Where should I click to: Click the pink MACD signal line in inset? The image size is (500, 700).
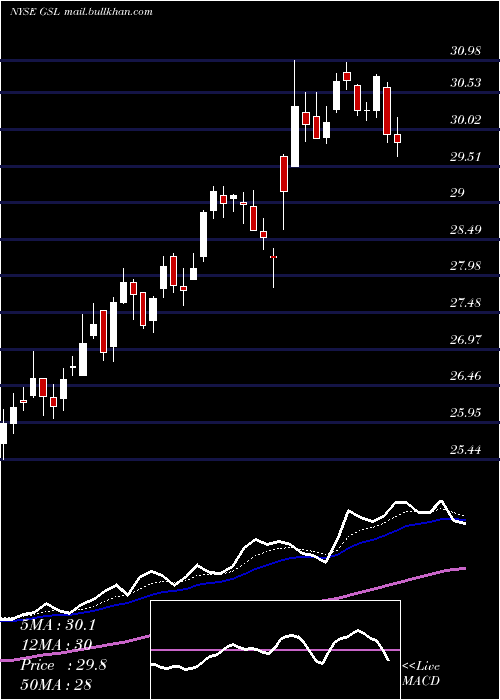tap(275, 650)
